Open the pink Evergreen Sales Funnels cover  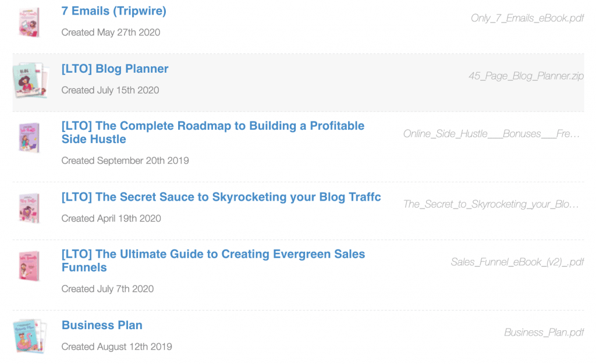(29, 265)
